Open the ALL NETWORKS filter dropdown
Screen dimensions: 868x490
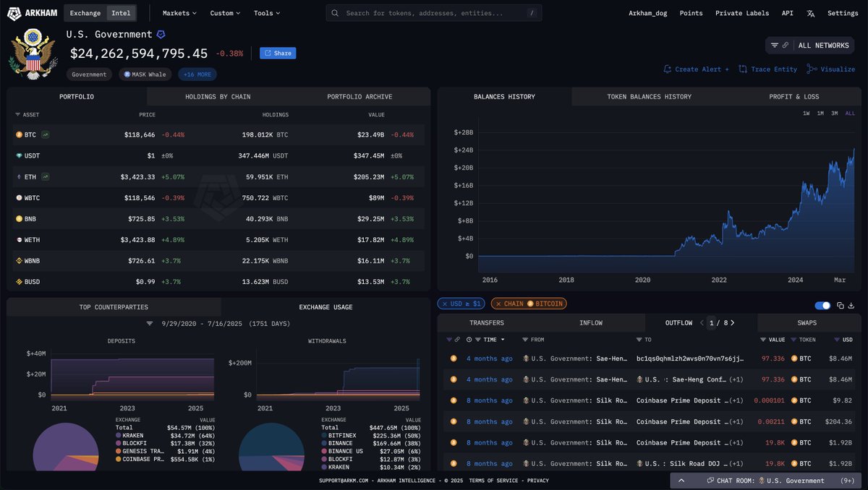(x=814, y=46)
